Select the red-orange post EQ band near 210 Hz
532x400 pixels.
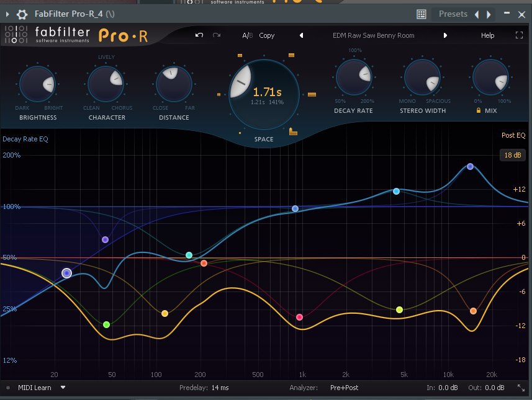click(x=204, y=263)
